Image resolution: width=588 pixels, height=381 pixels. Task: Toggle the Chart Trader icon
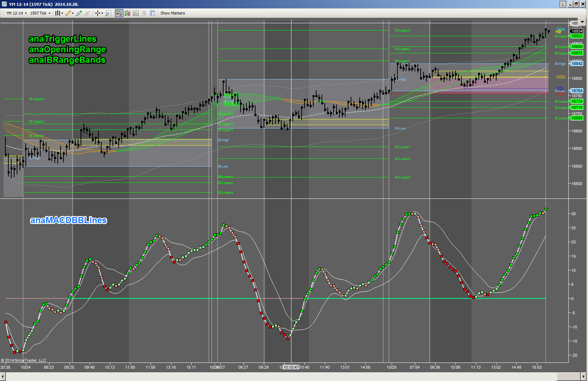[119, 13]
